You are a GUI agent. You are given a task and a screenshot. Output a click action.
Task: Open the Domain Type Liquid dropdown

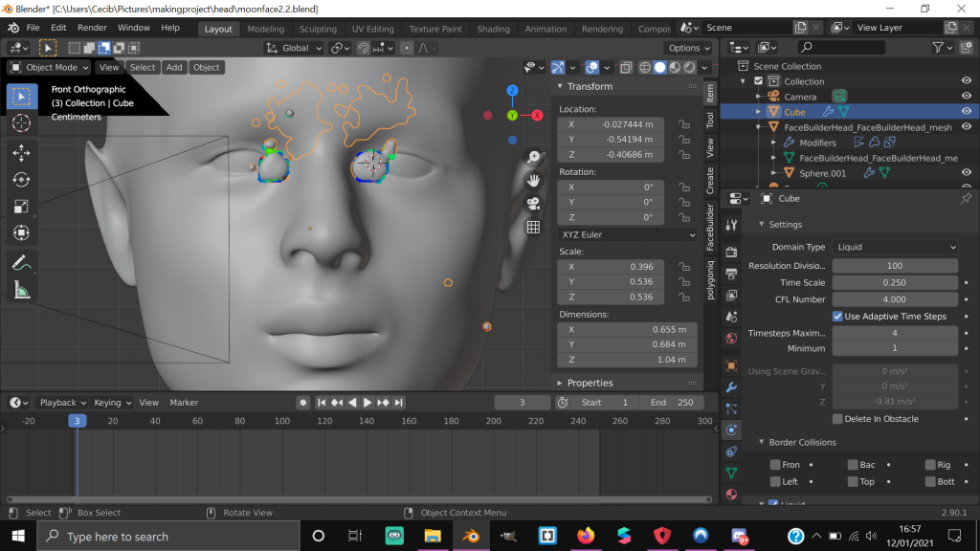pos(895,247)
